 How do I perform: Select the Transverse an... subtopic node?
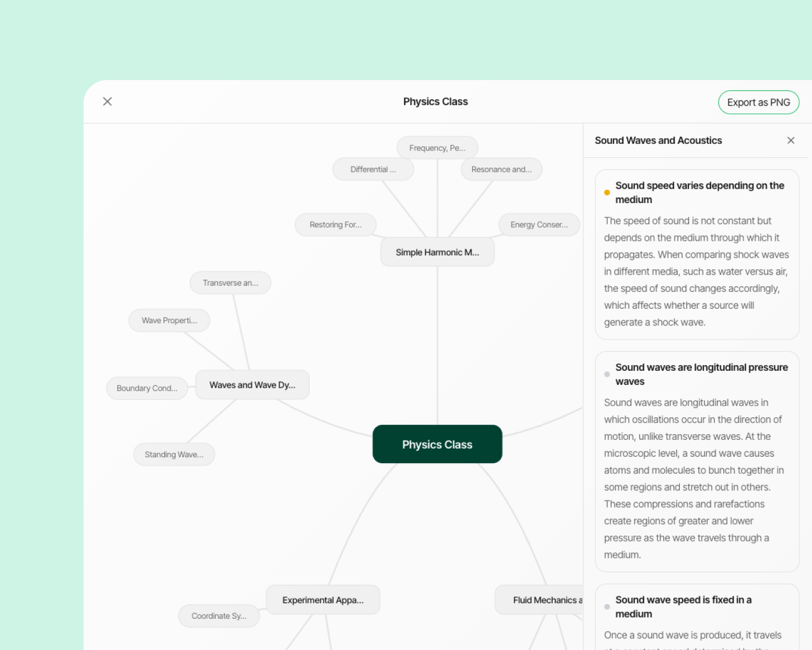pyautogui.click(x=230, y=283)
